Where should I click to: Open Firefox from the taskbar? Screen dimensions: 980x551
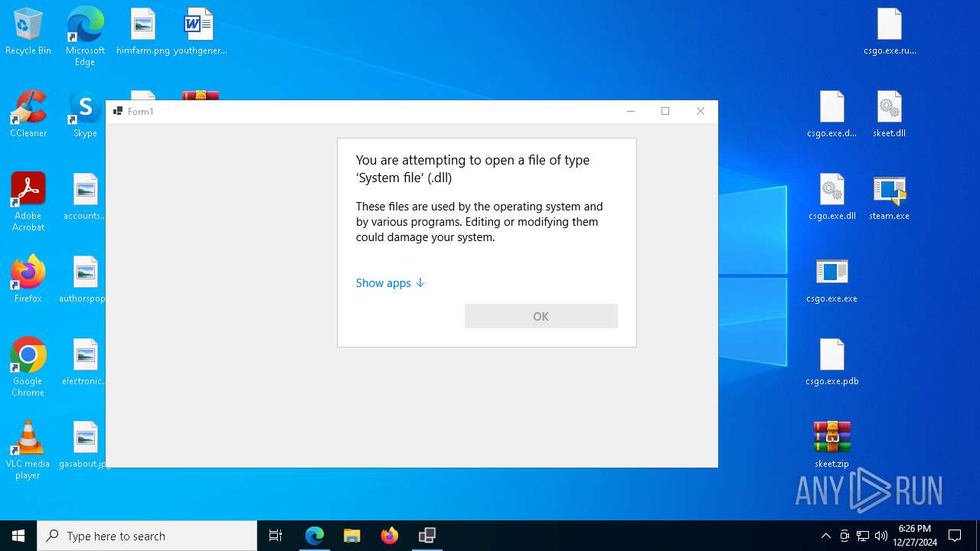point(390,536)
